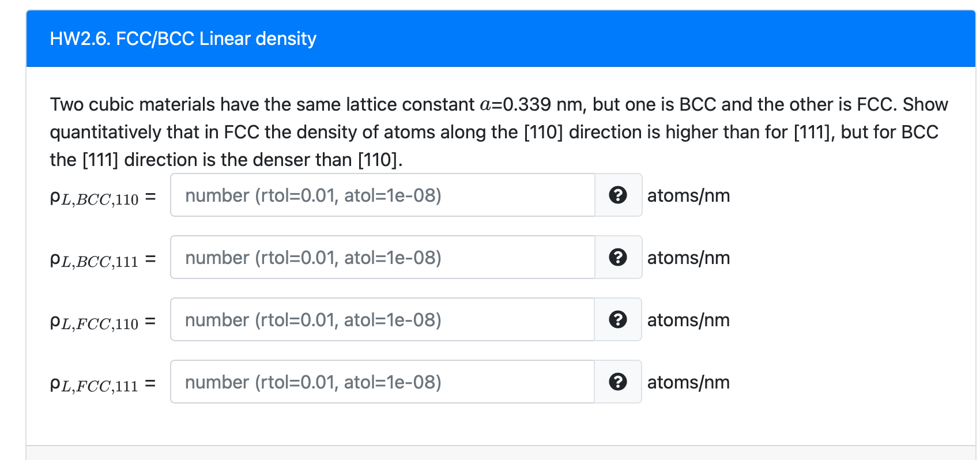Image resolution: width=980 pixels, height=460 pixels.
Task: Click atoms/nm unit beside the FCC 110 field
Action: pos(688,320)
